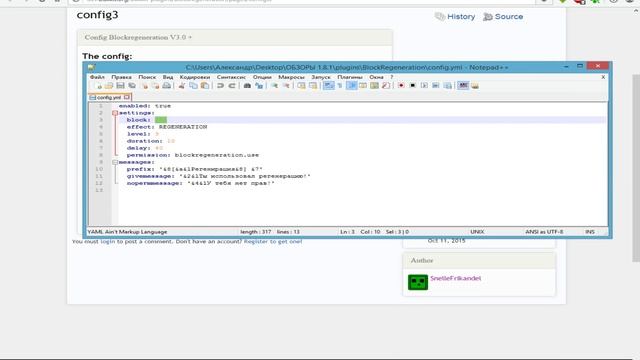Click the Zoom In icon
This screenshot has height=360, width=640.
(275, 86)
